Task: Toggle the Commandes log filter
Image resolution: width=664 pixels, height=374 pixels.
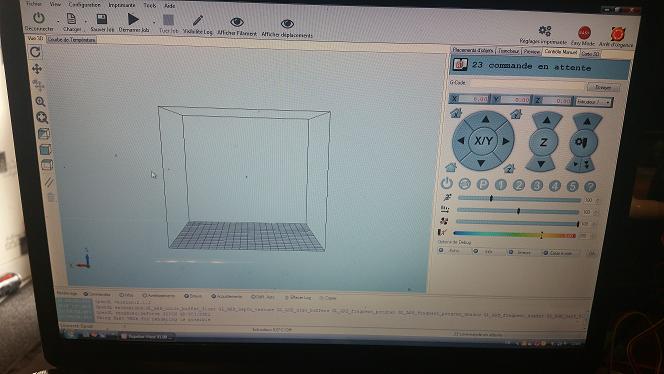Action: point(97,294)
